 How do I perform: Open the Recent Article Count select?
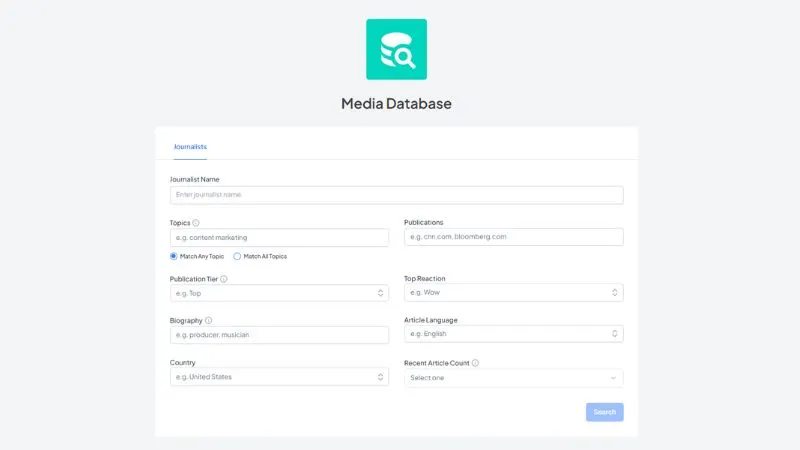tap(514, 378)
